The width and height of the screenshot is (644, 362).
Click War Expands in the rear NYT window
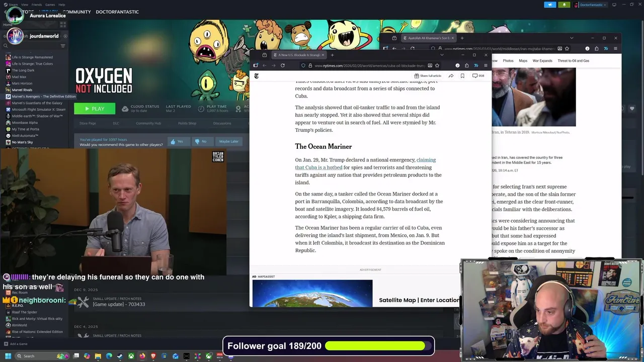tap(542, 61)
